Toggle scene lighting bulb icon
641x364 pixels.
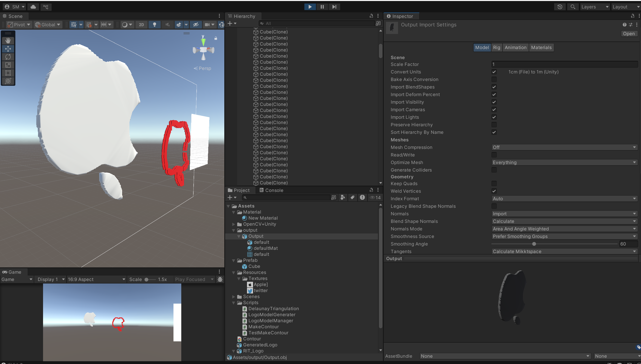click(x=155, y=25)
